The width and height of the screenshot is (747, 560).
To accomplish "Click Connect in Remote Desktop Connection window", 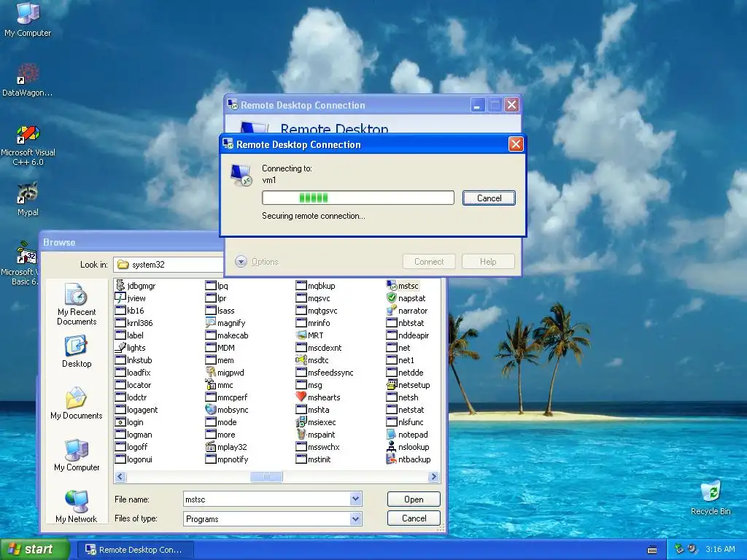I will pyautogui.click(x=429, y=262).
